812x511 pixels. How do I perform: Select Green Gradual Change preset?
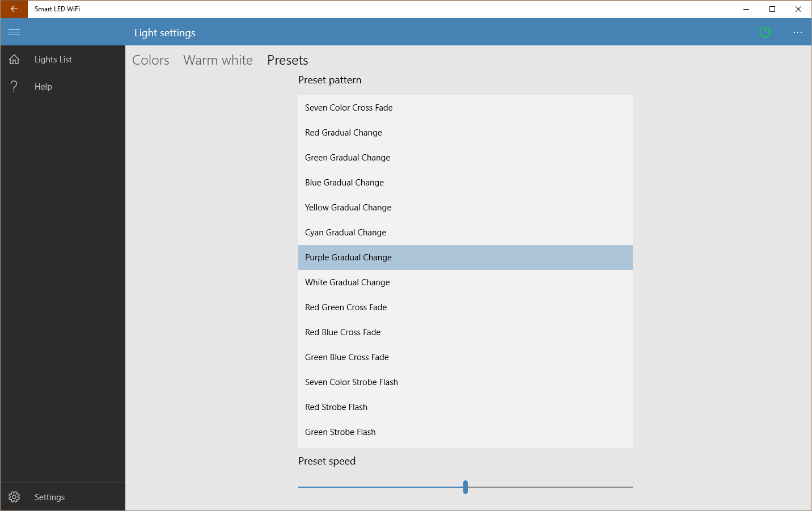click(466, 158)
